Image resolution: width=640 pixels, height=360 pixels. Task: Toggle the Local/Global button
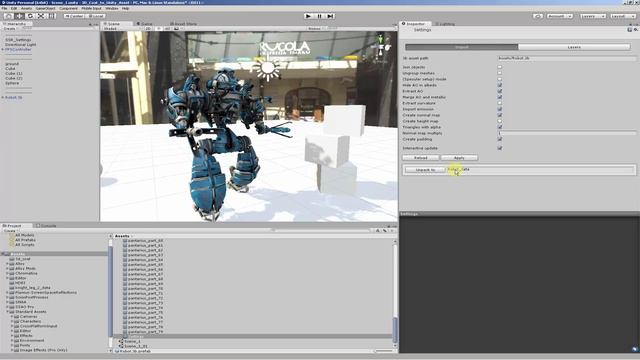(x=96, y=16)
